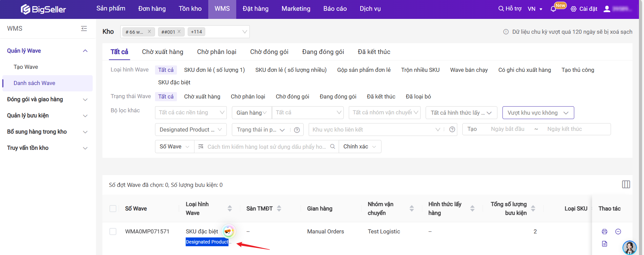
Task: Open the Tất cả các nền tảng dropdown
Action: [191, 113]
